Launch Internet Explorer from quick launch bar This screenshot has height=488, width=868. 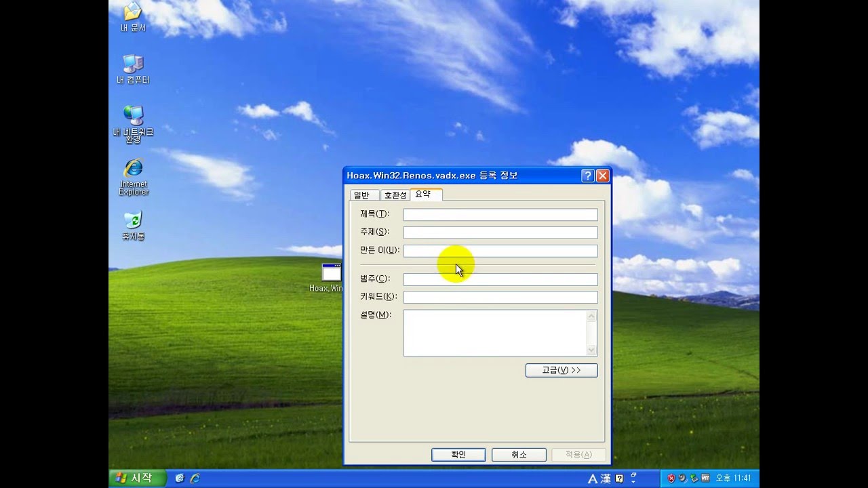point(195,478)
